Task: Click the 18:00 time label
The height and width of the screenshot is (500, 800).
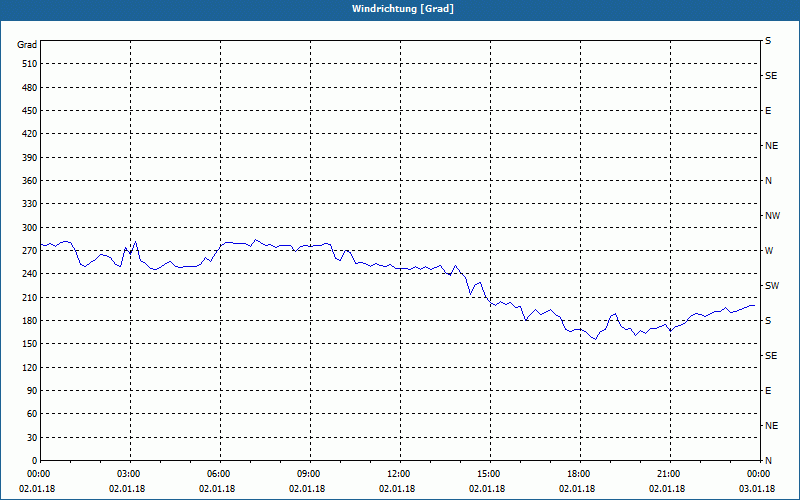Action: tap(580, 474)
